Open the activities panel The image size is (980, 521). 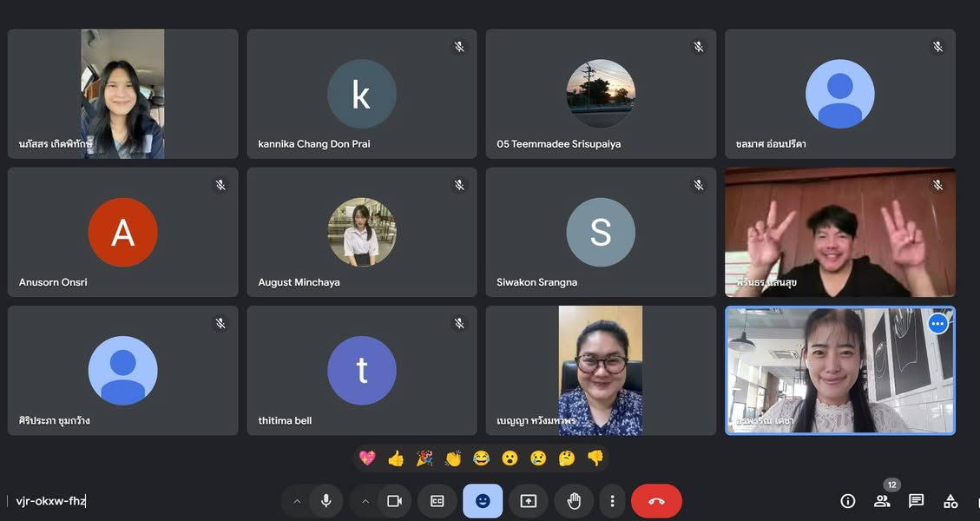[x=950, y=501]
